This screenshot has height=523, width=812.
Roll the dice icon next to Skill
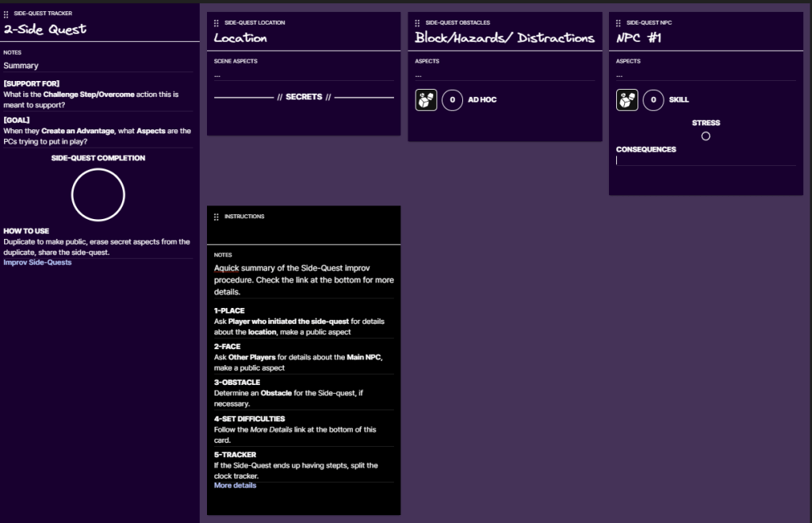pos(627,100)
